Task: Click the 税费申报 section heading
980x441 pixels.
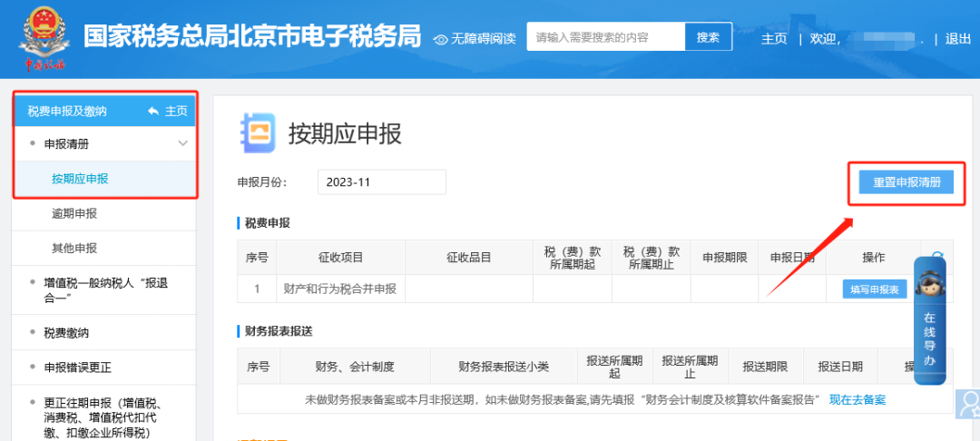Action: (267, 223)
